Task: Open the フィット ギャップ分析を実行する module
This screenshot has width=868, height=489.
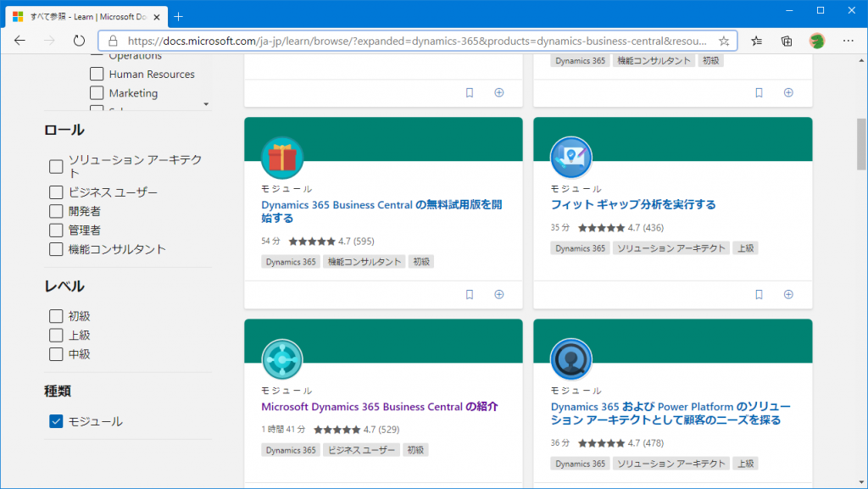Action: pos(632,205)
